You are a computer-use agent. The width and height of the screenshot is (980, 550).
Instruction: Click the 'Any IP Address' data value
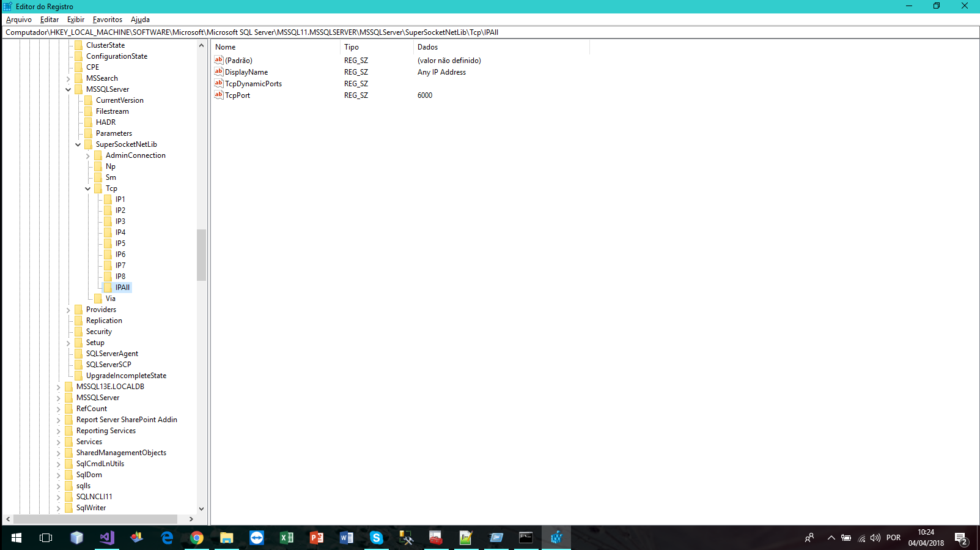(441, 72)
